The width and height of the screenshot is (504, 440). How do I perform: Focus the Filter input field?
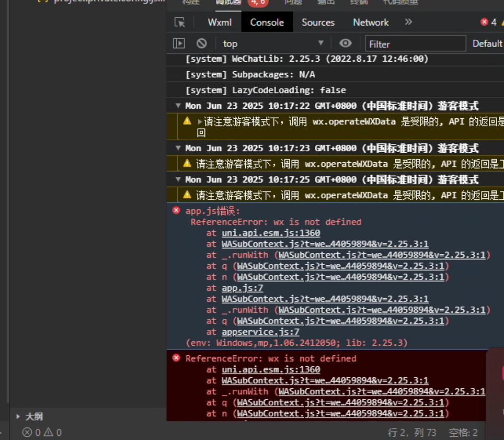[415, 44]
